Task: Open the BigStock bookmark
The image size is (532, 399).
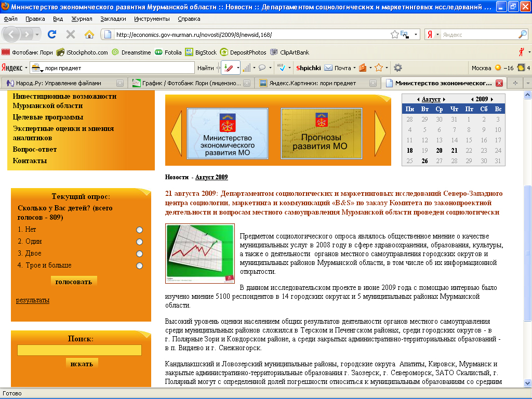Action: coord(201,52)
